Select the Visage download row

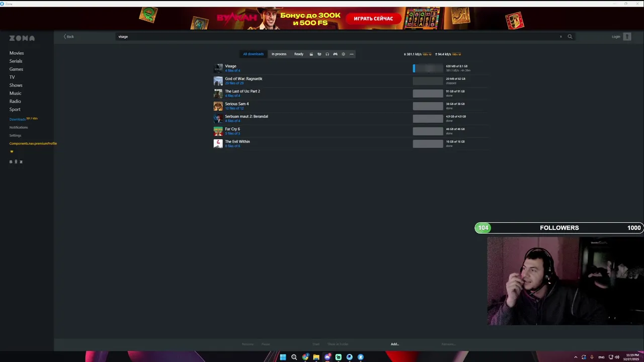click(351, 68)
